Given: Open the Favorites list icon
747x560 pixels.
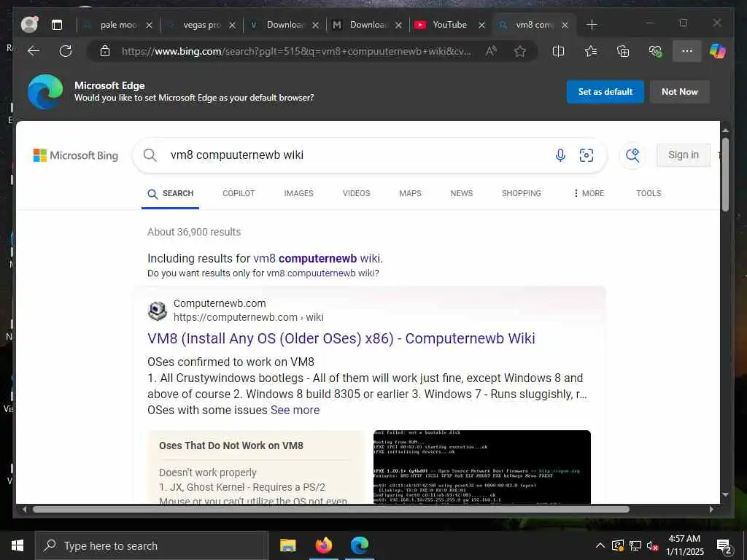Looking at the screenshot, I should [x=591, y=51].
